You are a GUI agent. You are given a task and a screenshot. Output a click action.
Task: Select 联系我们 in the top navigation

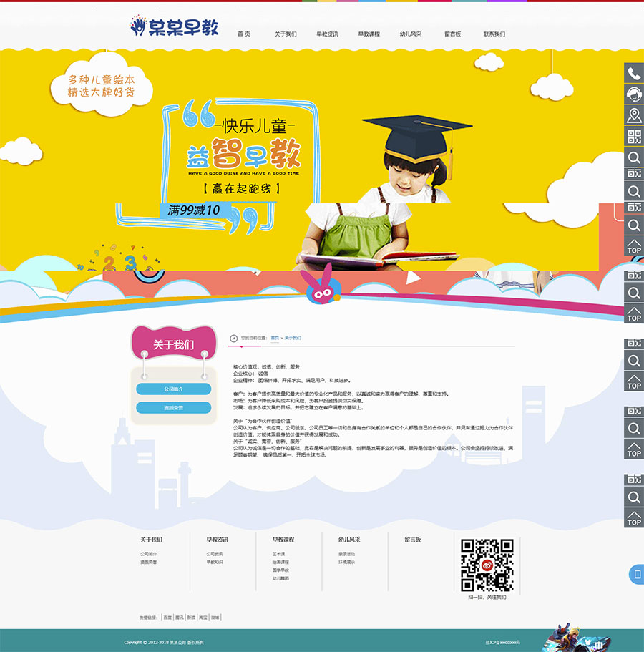494,34
